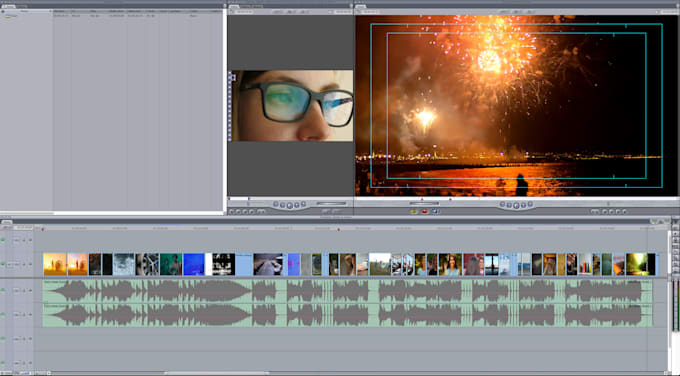Click the Viewer current timecode field
Screen dimensions: 680x376
(x=342, y=12)
